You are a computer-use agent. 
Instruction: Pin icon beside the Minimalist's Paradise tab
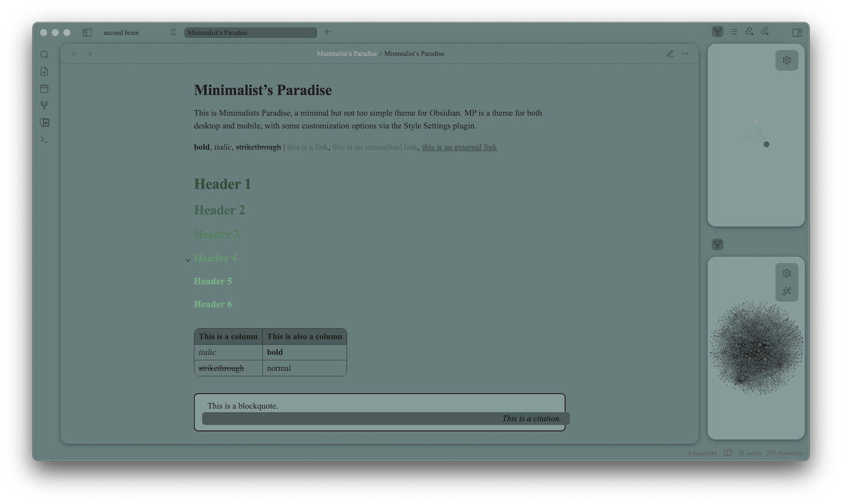173,32
